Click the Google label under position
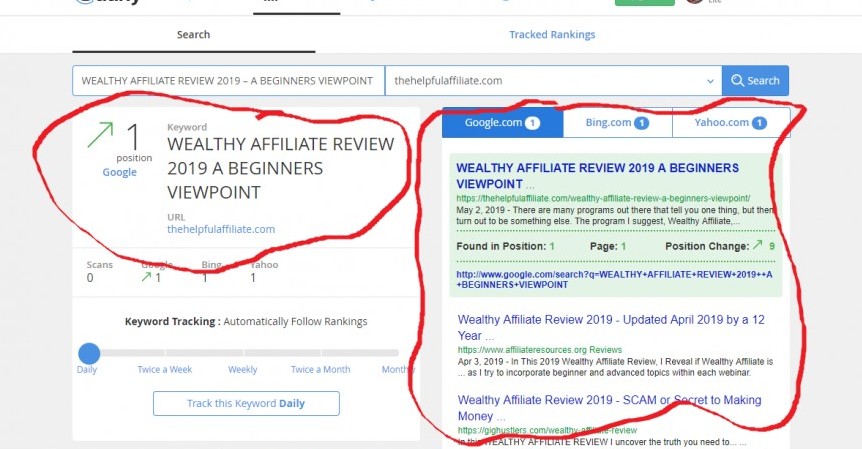 click(119, 172)
